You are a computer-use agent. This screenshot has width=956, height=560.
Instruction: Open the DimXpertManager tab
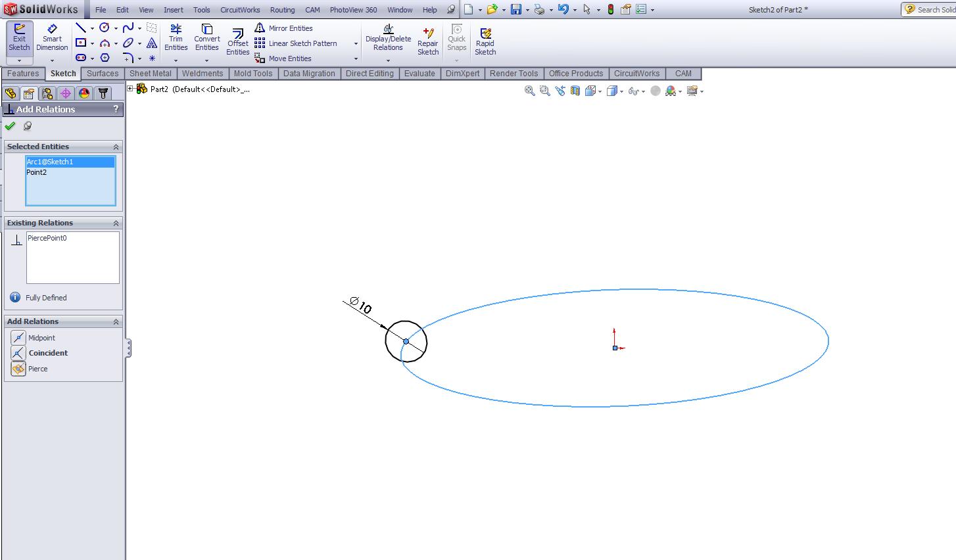coord(65,93)
